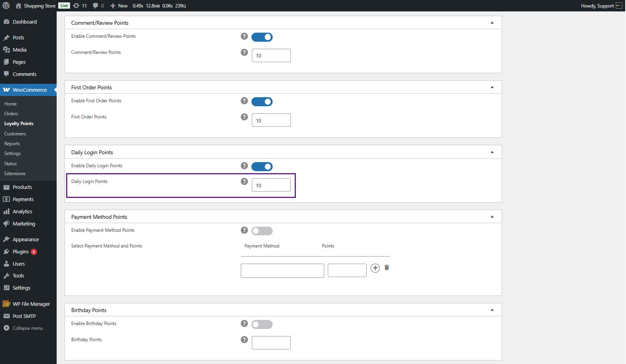Screen dimensions: 626x364
Task: Click the First Order Points value field
Action: [271, 120]
